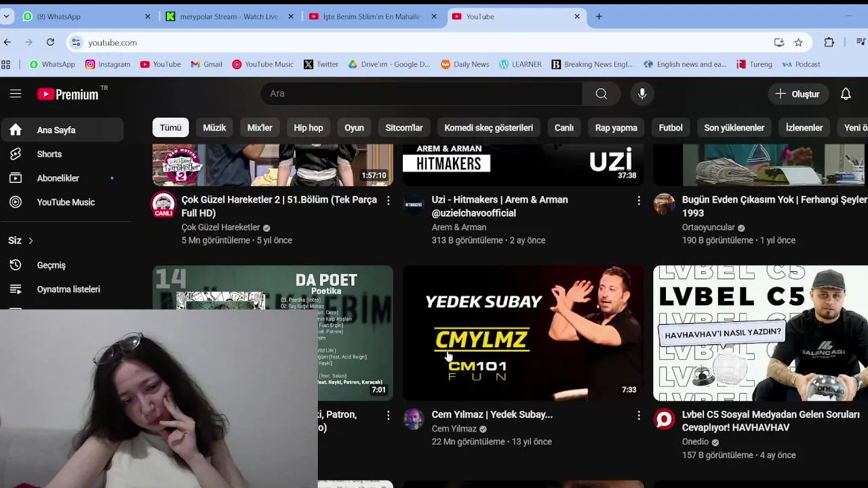
Task: Select the Hip hop filter chip
Action: pos(309,127)
